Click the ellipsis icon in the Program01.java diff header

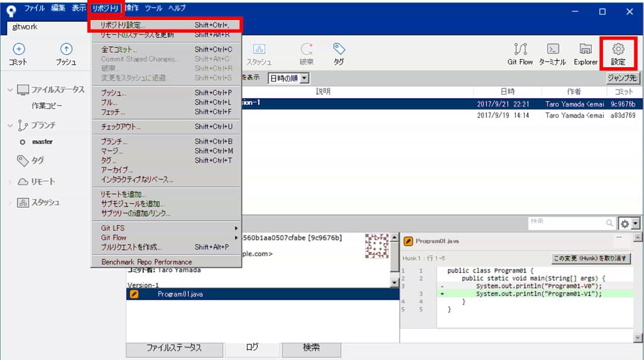[x=619, y=237]
